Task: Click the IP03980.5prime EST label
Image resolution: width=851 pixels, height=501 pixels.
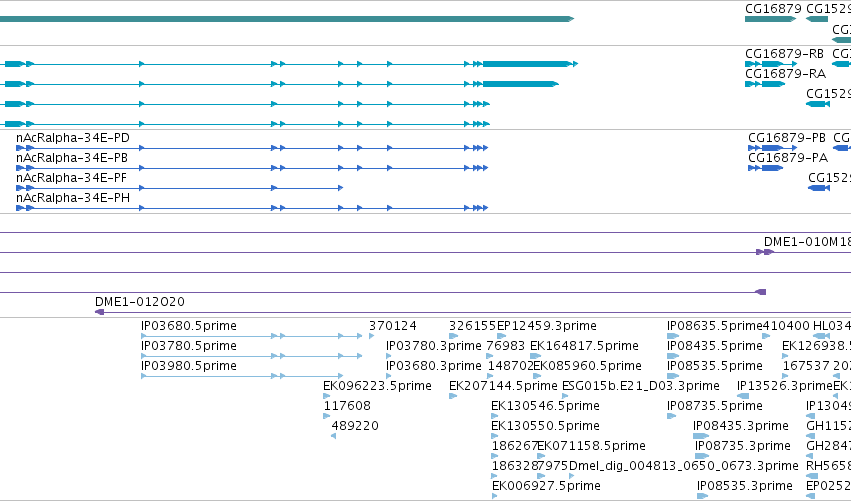Action: click(x=188, y=366)
